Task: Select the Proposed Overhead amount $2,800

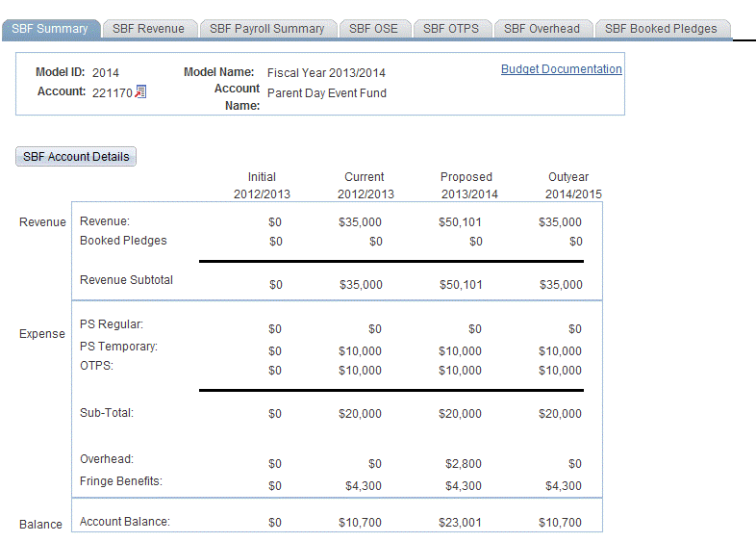Action: [464, 464]
